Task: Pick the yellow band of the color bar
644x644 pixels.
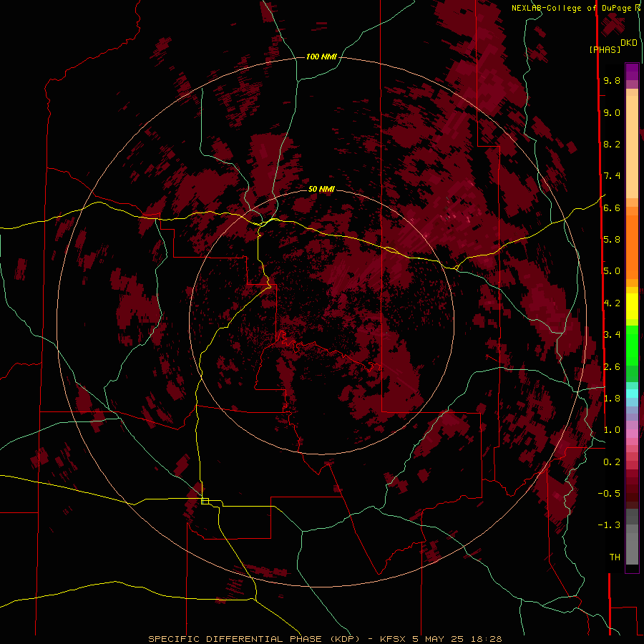Action: pos(632,306)
